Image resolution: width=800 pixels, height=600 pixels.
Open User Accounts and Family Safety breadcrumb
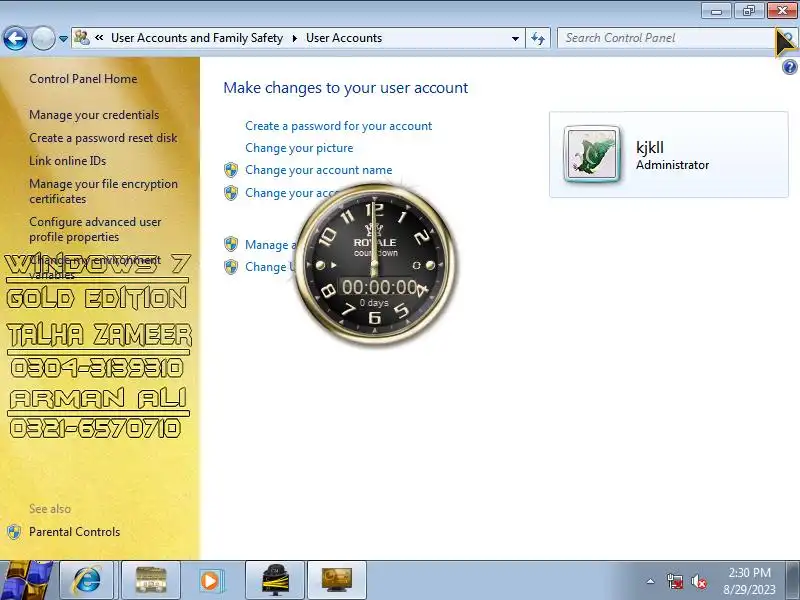tap(197, 38)
